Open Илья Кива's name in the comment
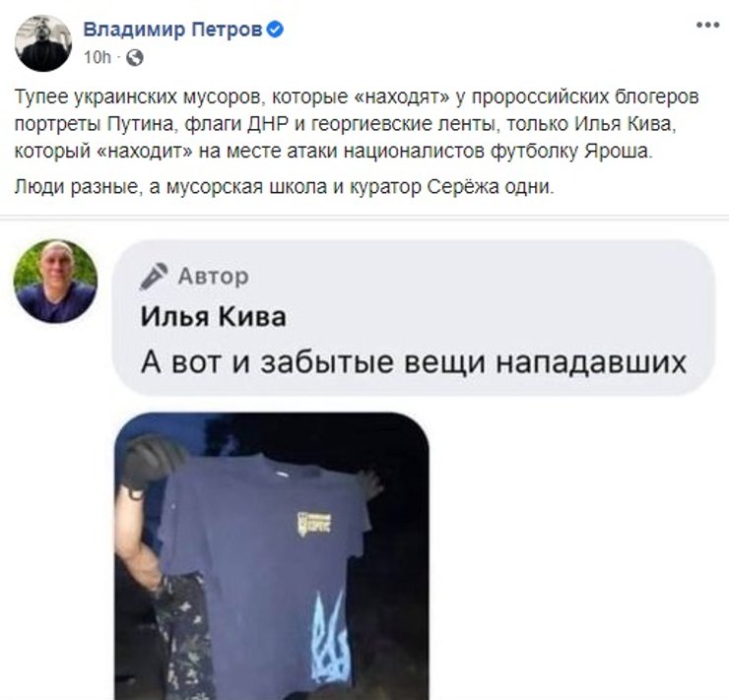Image resolution: width=729 pixels, height=700 pixels. pos(214,317)
